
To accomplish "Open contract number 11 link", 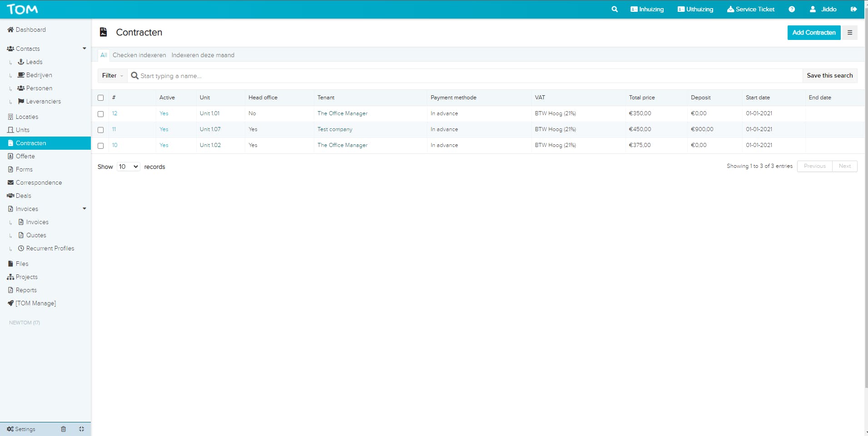I will click(114, 129).
